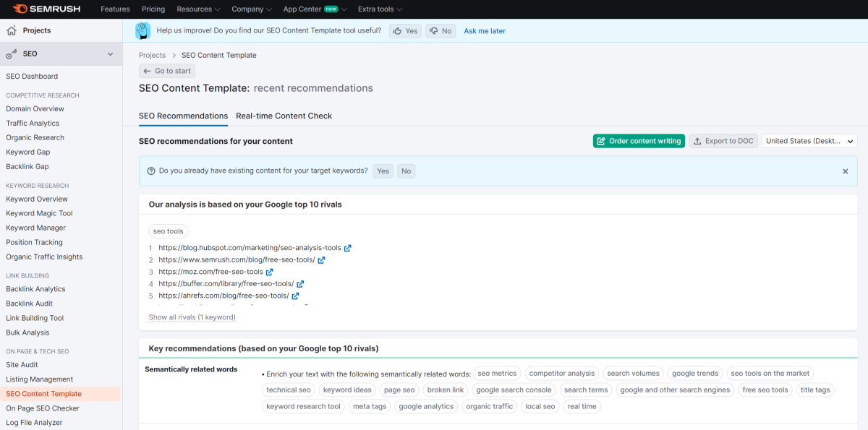The width and height of the screenshot is (868, 430).
Task: Click 'seo metrics' related word chip
Action: tap(497, 374)
